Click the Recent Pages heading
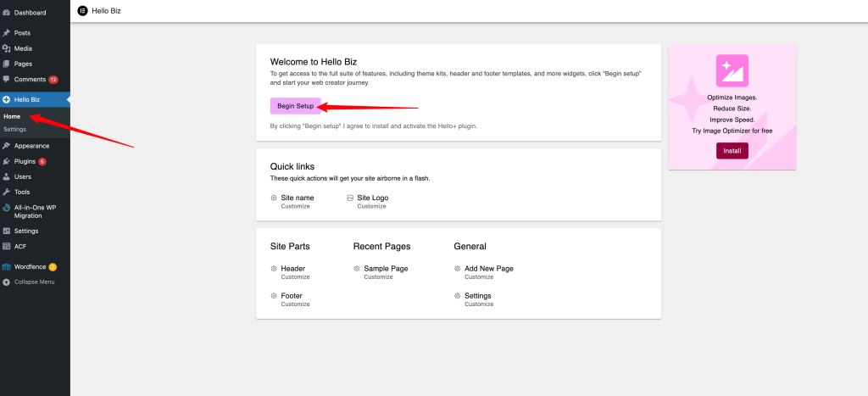The width and height of the screenshot is (868, 396). coord(382,247)
